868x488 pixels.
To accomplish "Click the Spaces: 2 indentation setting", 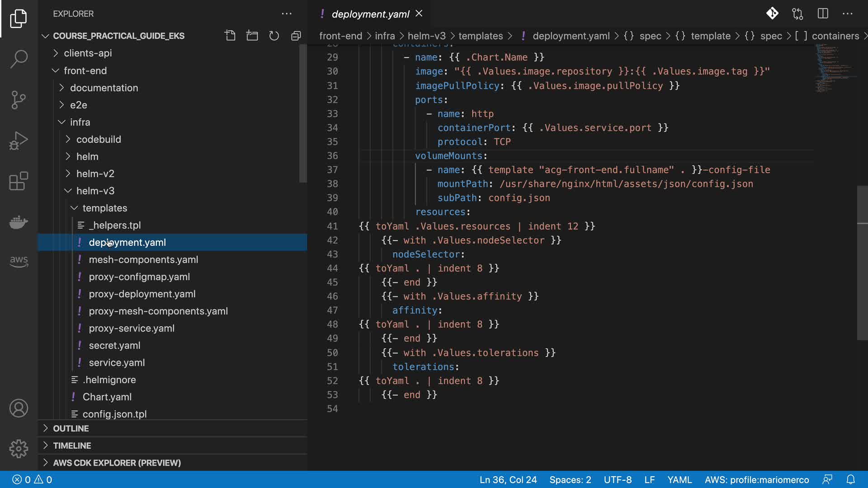I will (570, 479).
